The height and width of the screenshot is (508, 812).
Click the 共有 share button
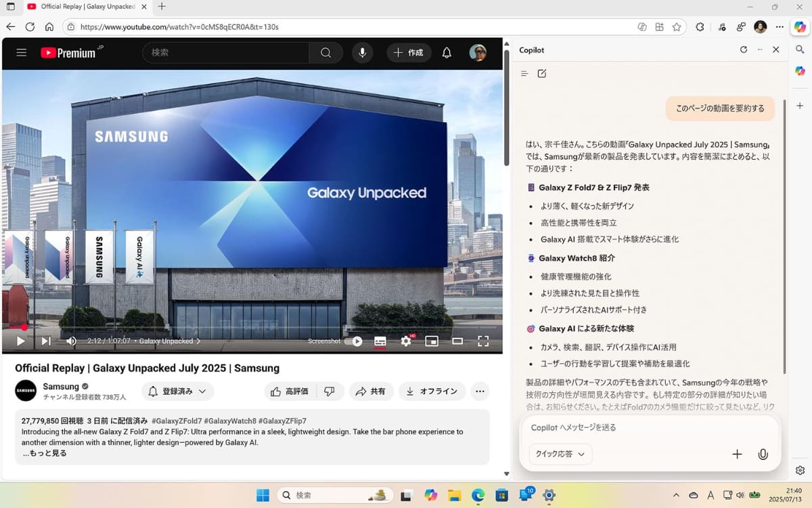pos(371,391)
